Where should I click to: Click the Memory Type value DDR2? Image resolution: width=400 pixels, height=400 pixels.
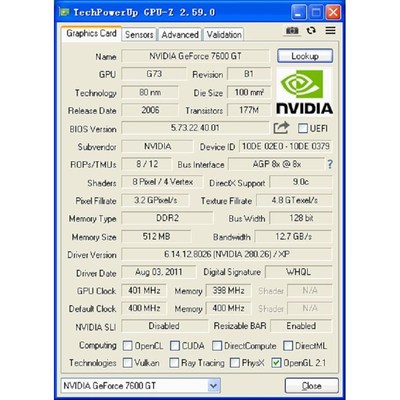click(167, 218)
